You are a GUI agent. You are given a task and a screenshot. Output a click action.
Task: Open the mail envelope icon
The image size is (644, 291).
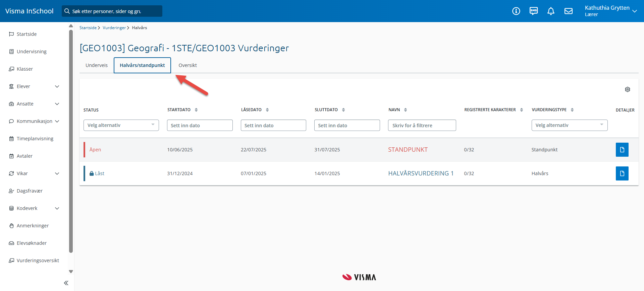click(569, 11)
